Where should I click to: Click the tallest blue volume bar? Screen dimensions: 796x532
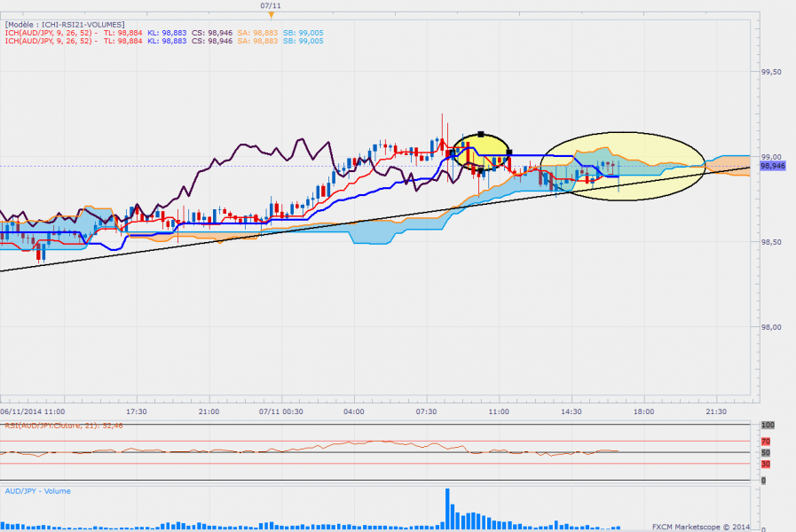[448, 506]
